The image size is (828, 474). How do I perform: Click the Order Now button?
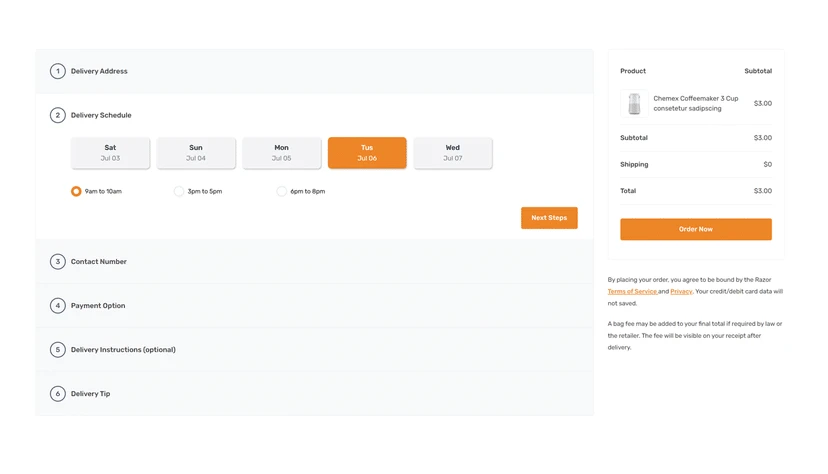(695, 229)
